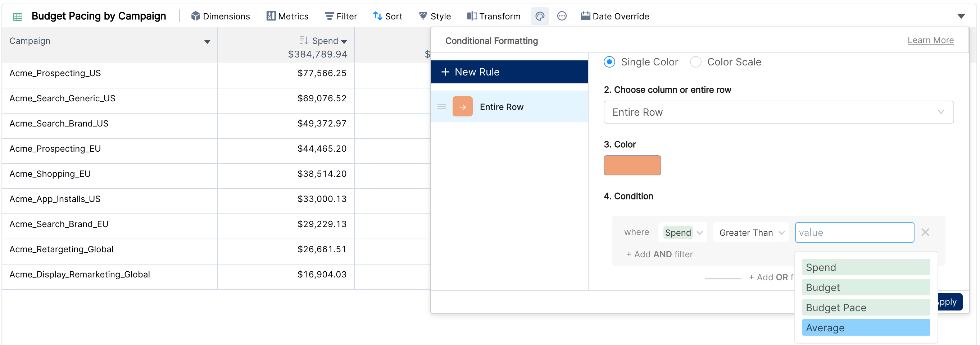Open the Entire Row column dropdown

[x=779, y=112]
